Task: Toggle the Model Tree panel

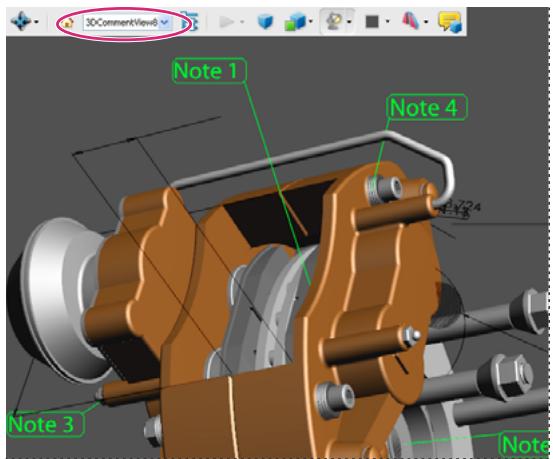Action: [190, 22]
